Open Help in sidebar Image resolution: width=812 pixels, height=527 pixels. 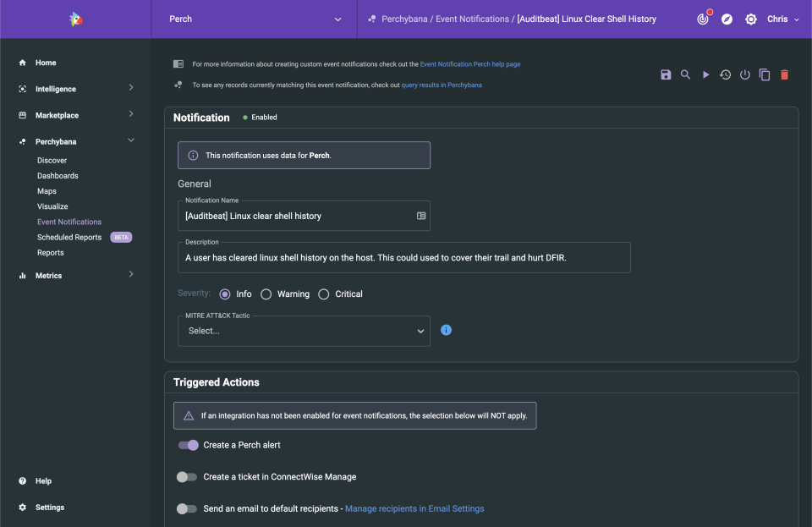43,481
